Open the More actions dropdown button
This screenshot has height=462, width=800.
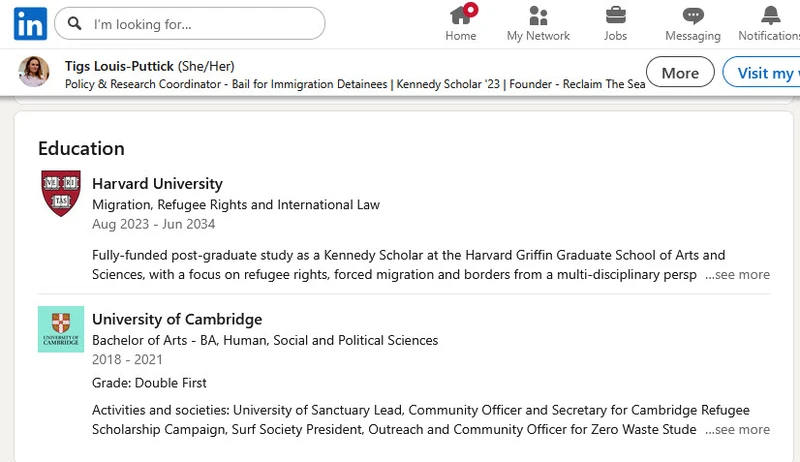680,73
